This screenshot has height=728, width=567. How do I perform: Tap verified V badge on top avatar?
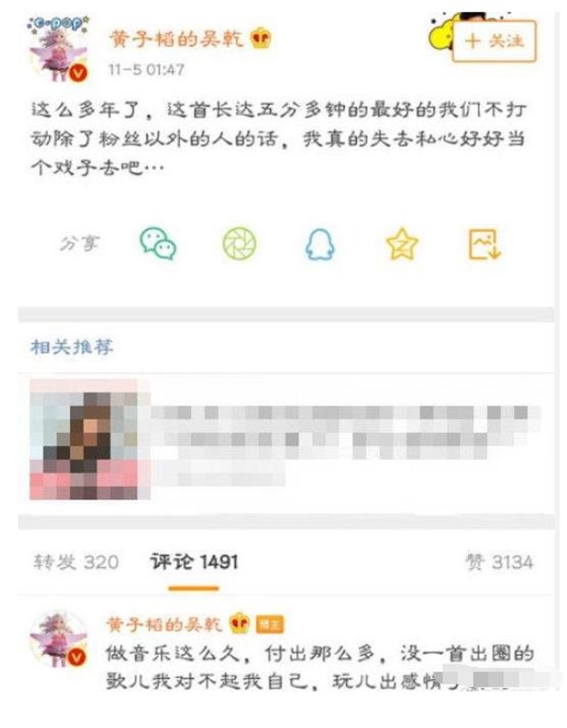[x=79, y=73]
